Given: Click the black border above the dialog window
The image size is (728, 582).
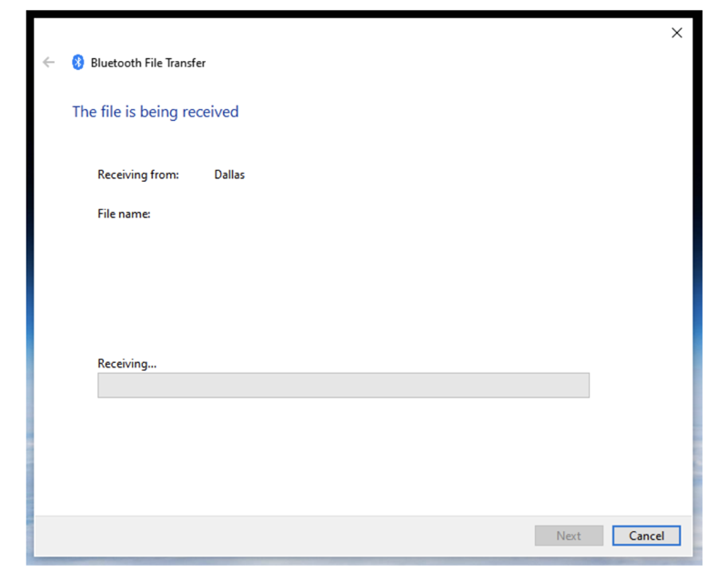Looking at the screenshot, I should point(364,13).
